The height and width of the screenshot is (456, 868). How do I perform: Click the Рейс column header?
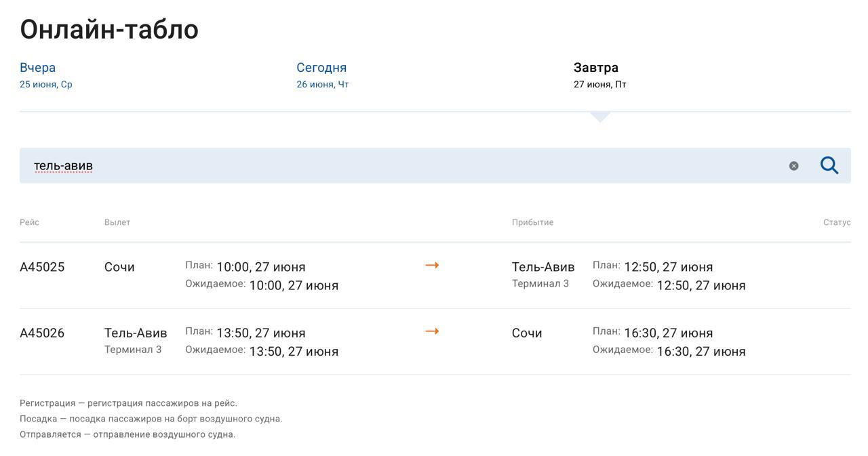[29, 222]
